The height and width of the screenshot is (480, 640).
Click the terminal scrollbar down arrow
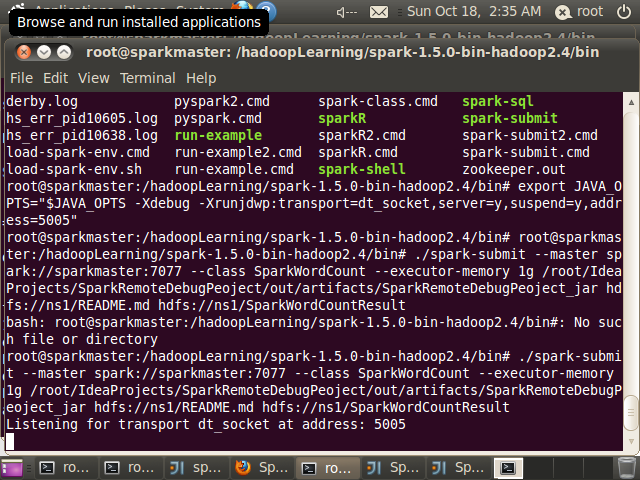[631, 441]
